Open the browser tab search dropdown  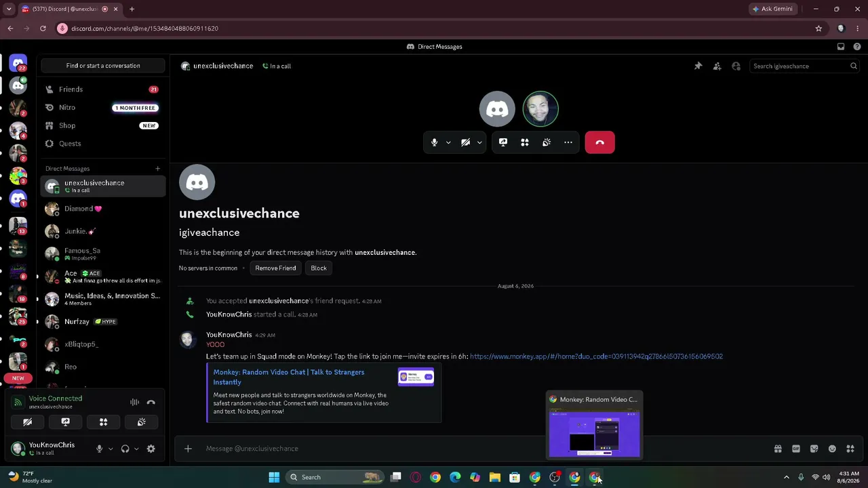(9, 9)
